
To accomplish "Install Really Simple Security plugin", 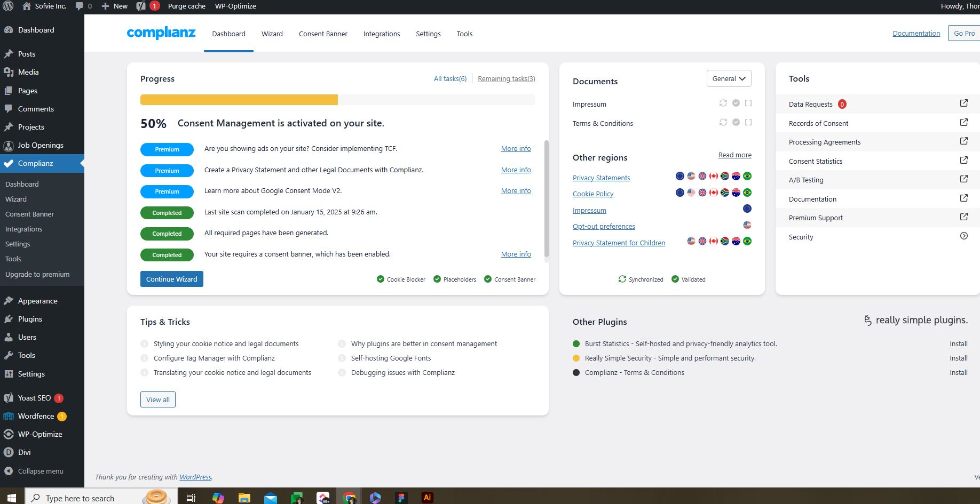I will (958, 358).
